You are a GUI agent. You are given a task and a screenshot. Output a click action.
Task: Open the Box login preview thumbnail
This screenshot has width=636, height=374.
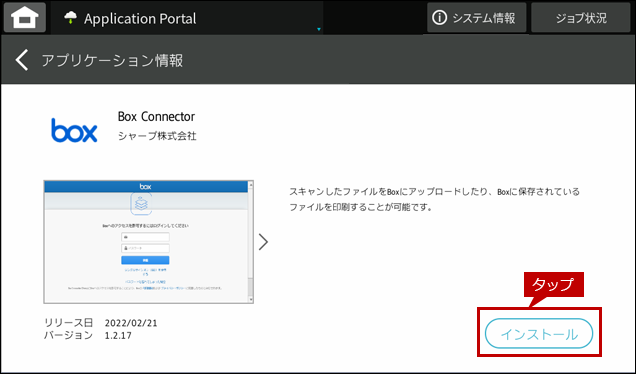click(x=148, y=242)
